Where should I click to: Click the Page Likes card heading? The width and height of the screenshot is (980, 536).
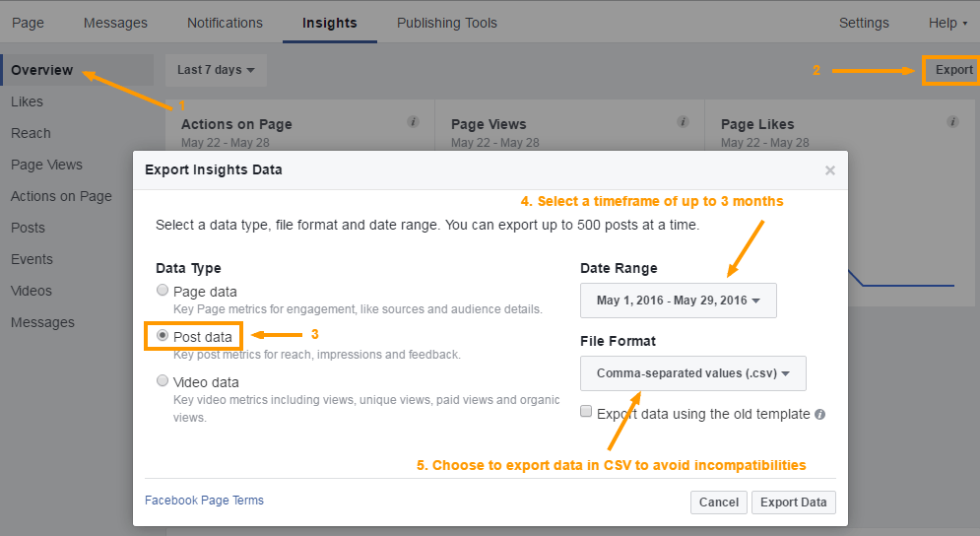click(x=757, y=124)
